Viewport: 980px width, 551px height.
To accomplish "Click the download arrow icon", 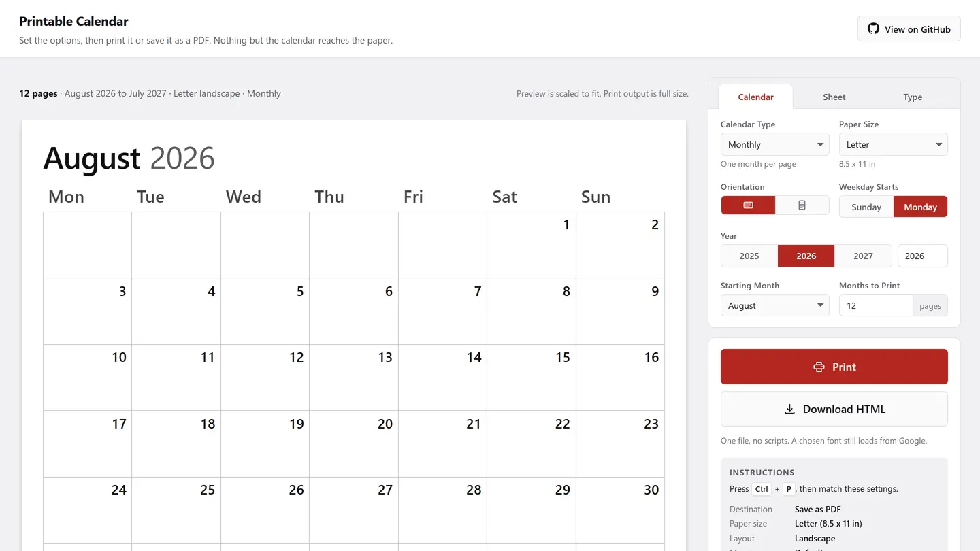I will click(x=789, y=409).
